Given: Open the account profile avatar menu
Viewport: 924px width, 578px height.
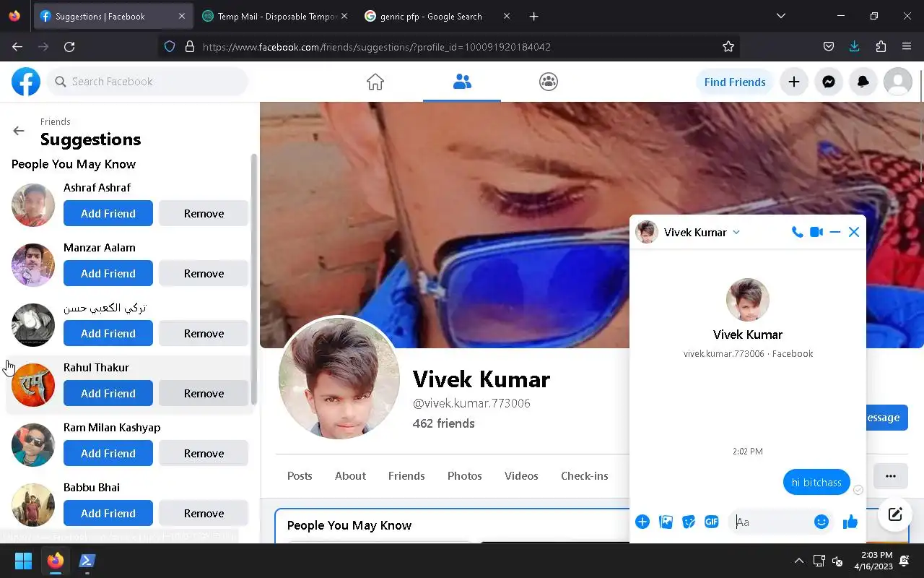Looking at the screenshot, I should click(898, 82).
